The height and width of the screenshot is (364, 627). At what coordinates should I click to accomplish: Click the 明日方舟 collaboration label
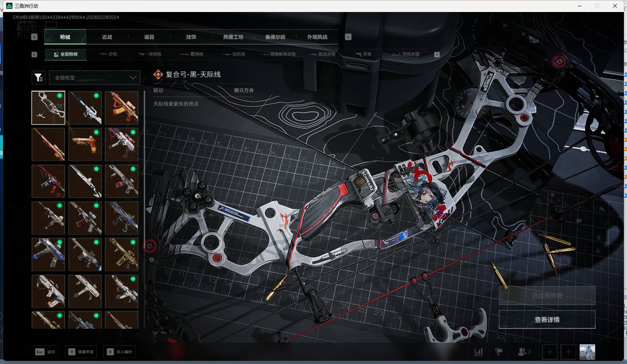coord(244,90)
